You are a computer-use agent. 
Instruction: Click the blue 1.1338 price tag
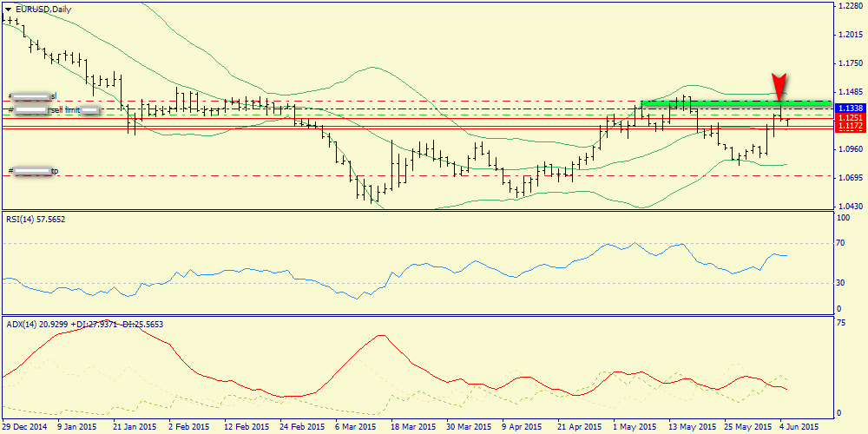851,108
